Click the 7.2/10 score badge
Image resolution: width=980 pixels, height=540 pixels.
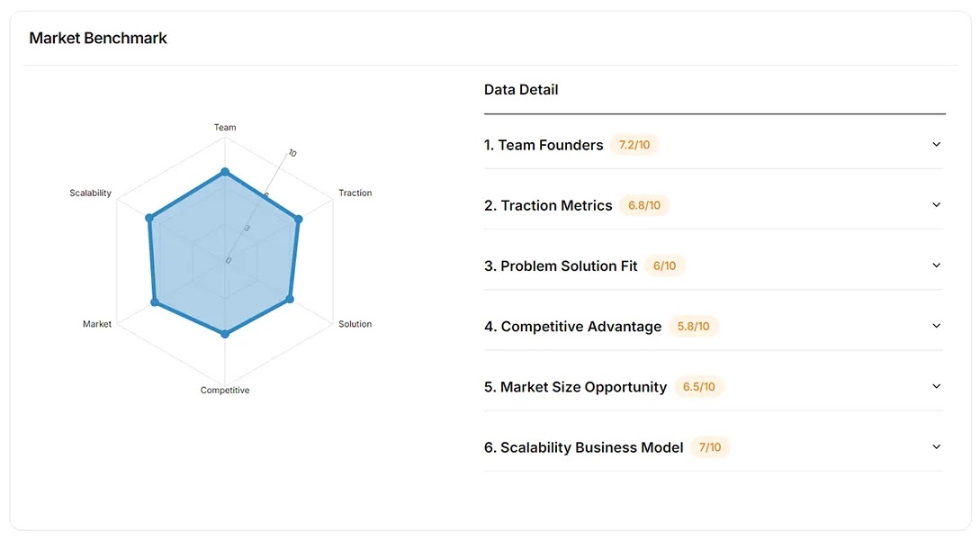pos(634,145)
